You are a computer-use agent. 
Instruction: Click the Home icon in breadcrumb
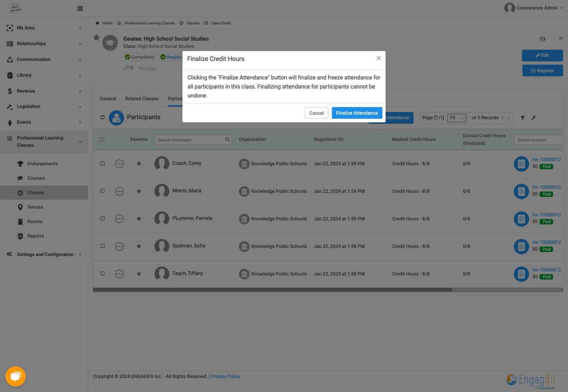coord(98,23)
